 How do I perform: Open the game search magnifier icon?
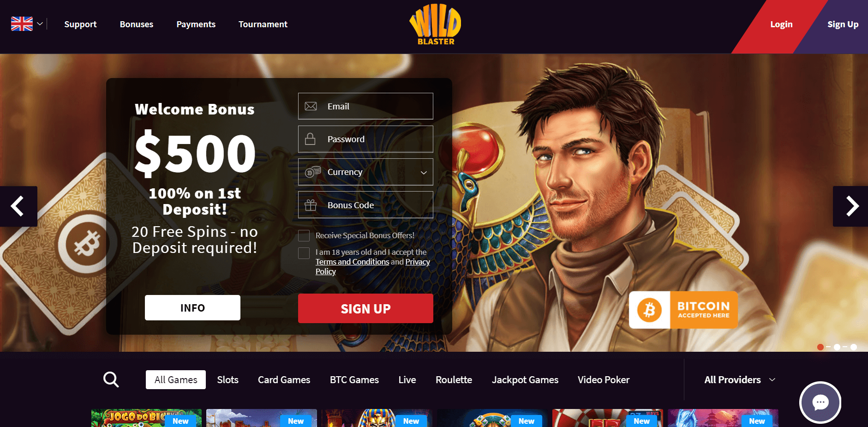coord(111,379)
